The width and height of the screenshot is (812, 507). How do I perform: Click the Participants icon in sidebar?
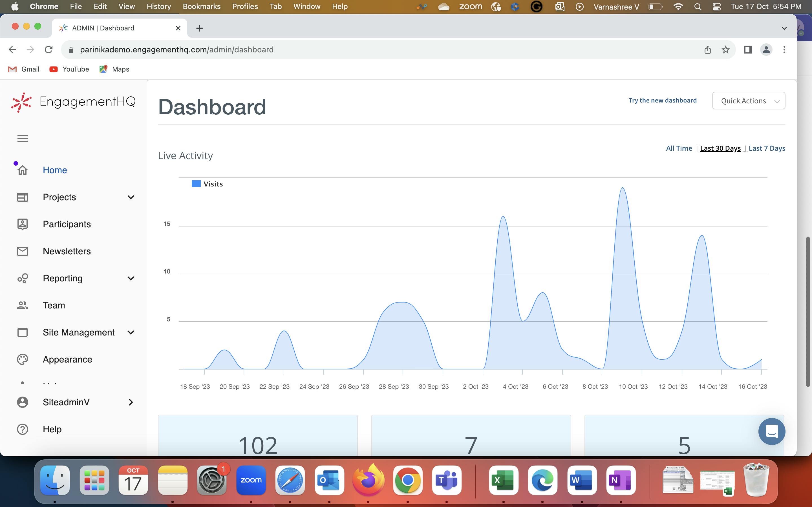(23, 224)
